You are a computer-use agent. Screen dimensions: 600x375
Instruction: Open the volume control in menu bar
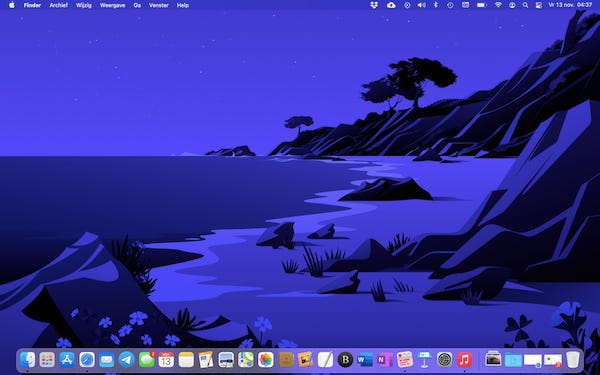[421, 5]
